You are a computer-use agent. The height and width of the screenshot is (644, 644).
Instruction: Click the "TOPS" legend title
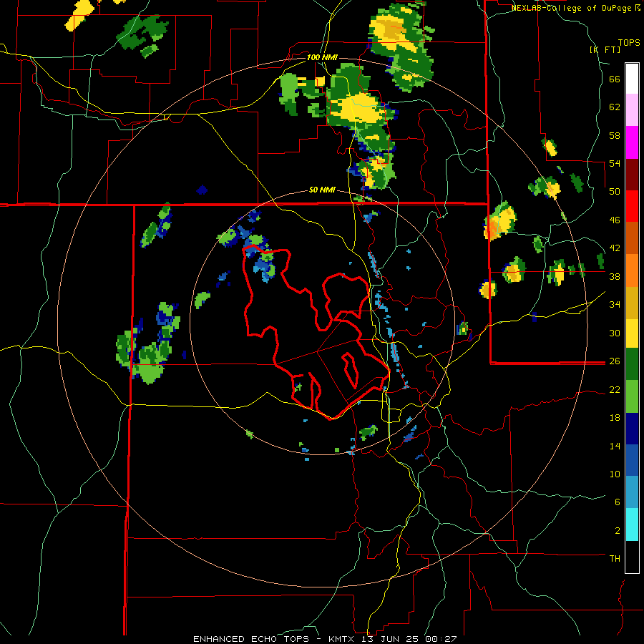pos(629,42)
